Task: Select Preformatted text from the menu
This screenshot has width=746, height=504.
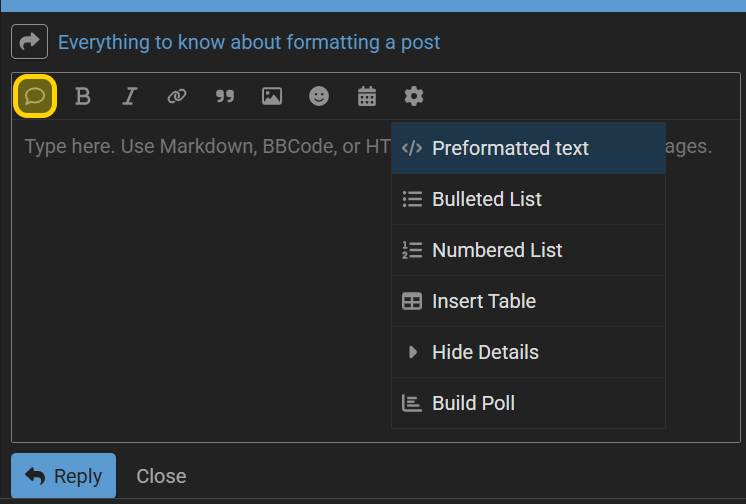Action: click(528, 148)
